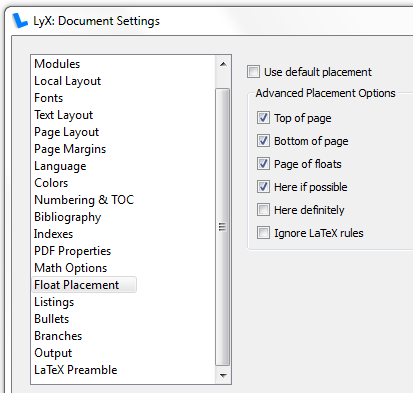The image size is (413, 393).
Task: Enable Ignore LaTeX rules checkbox
Action: [x=263, y=233]
